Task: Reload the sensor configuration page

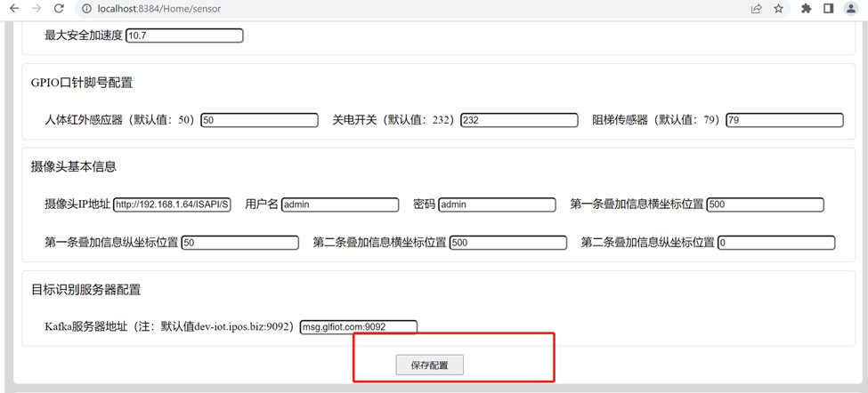Action: coord(59,9)
